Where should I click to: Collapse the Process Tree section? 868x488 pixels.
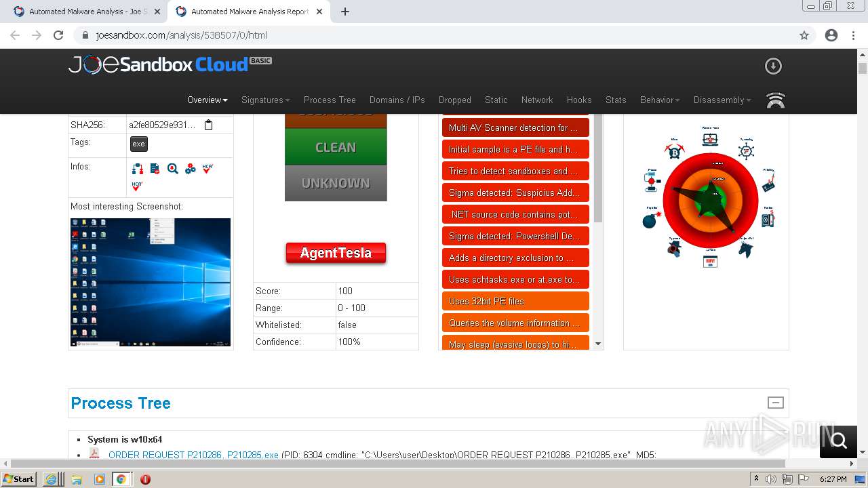tap(775, 403)
